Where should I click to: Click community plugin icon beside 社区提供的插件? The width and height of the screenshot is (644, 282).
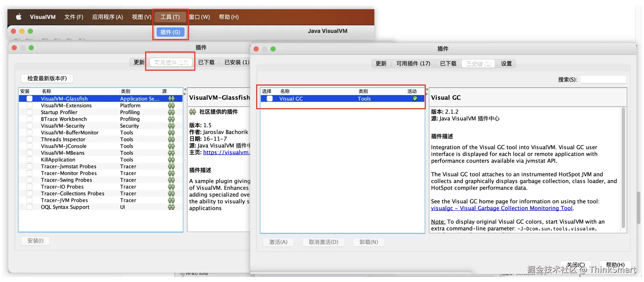point(193,112)
